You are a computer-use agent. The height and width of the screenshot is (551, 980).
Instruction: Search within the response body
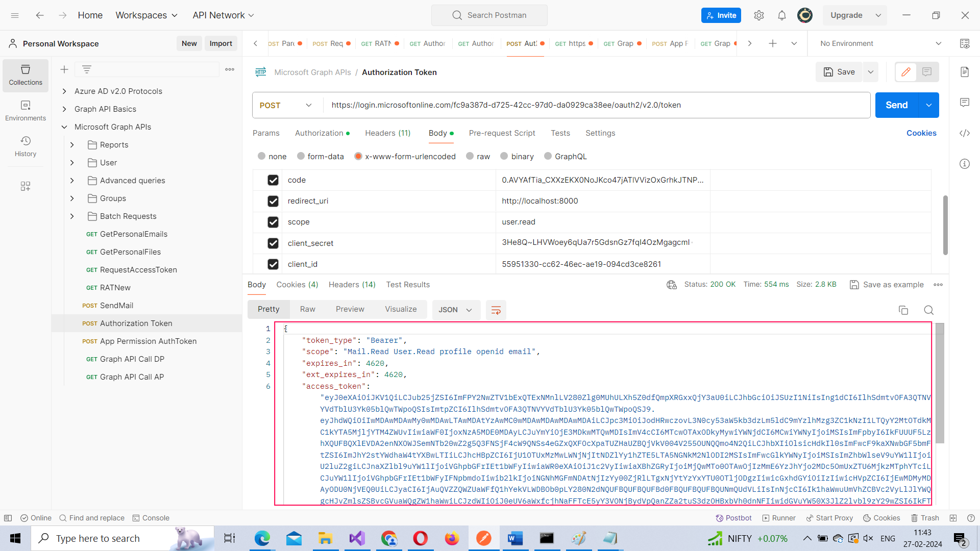coord(929,310)
